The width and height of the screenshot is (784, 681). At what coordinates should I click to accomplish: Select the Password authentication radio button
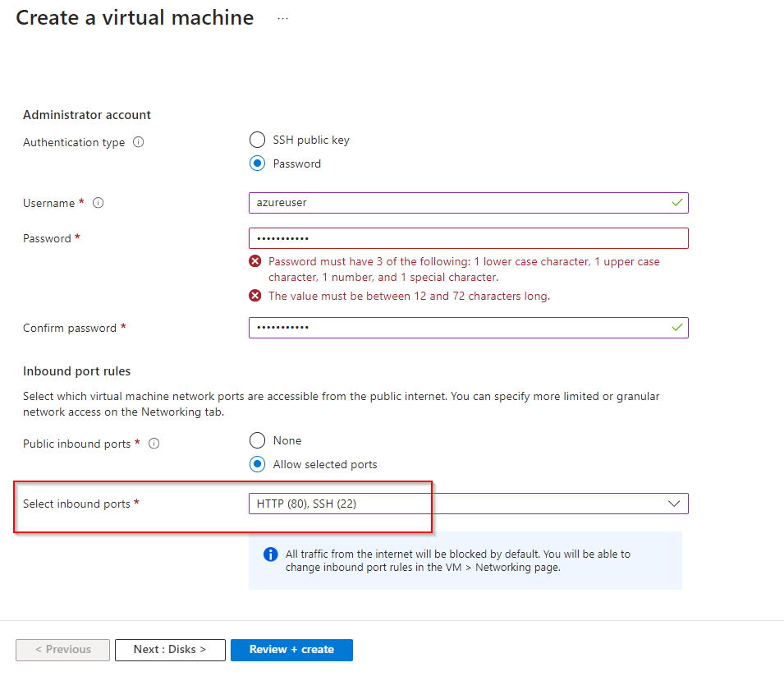[x=258, y=163]
